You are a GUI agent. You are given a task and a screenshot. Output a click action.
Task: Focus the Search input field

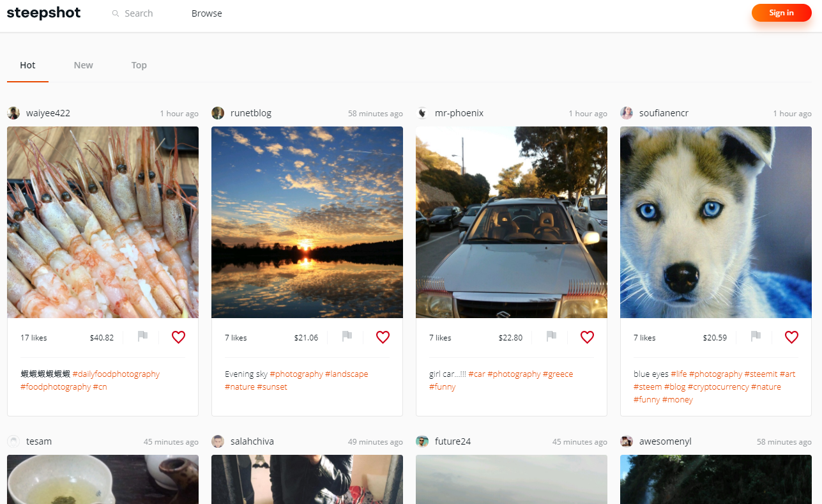(139, 13)
